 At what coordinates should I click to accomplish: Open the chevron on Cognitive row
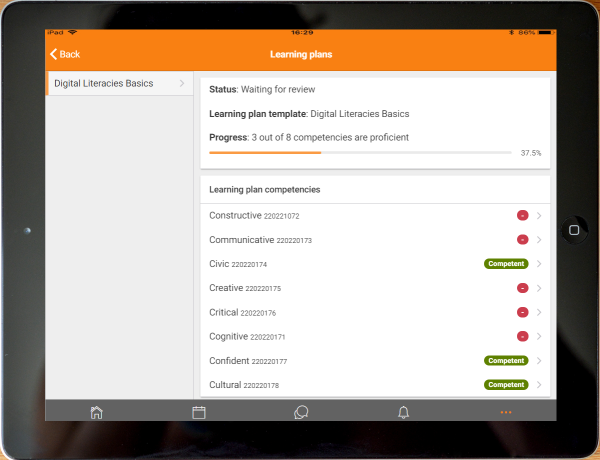coord(539,337)
